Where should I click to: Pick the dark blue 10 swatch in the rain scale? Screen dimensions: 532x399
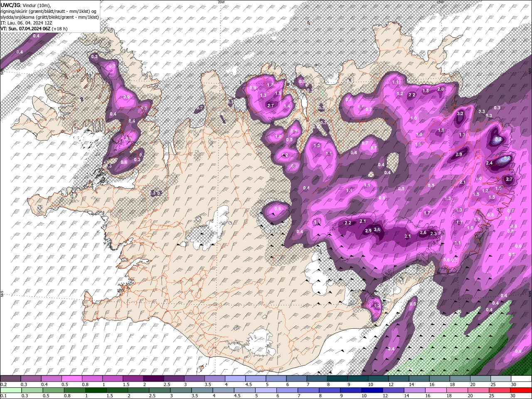pos(372,390)
